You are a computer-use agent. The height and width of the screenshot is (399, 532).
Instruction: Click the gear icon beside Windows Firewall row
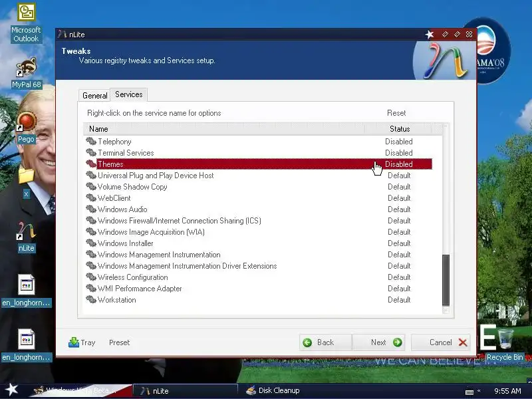(x=91, y=220)
